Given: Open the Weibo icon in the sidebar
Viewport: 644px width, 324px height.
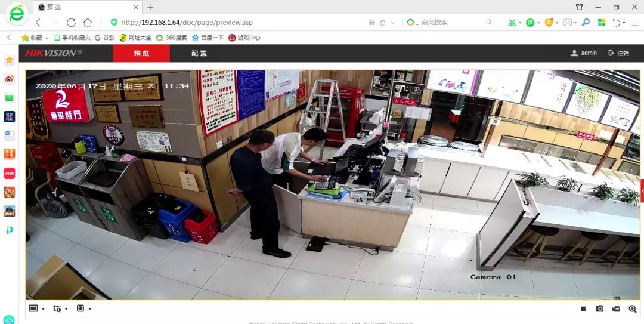Looking at the screenshot, I should pos(10,79).
